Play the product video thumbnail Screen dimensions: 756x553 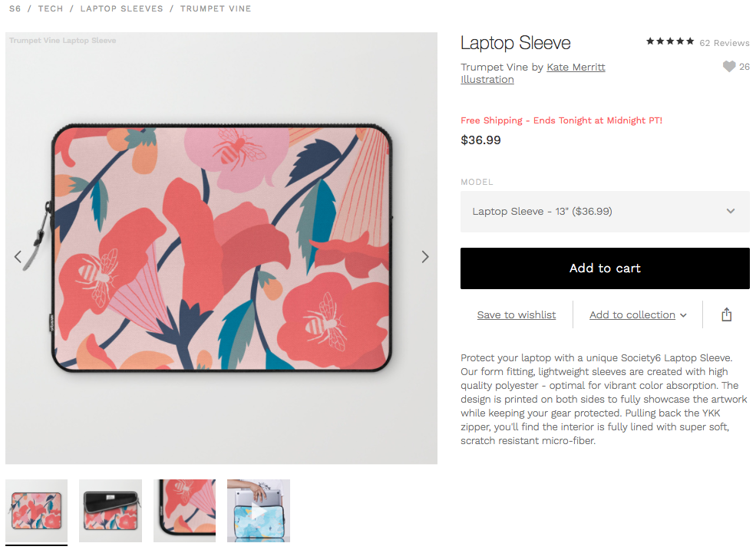(259, 511)
